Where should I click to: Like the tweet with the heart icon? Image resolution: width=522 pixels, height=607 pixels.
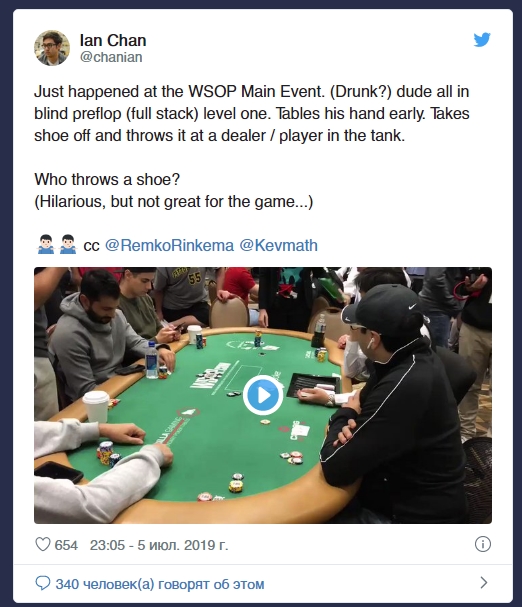coord(43,545)
